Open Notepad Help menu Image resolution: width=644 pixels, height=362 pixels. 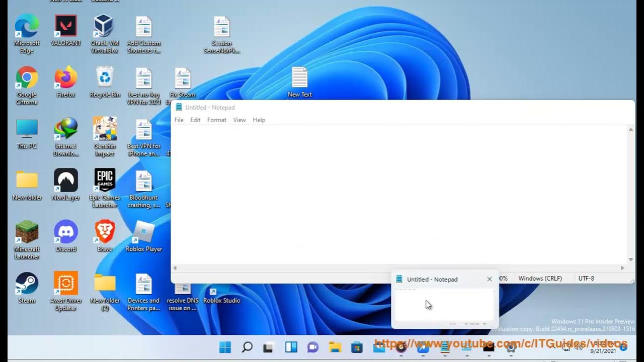click(259, 120)
